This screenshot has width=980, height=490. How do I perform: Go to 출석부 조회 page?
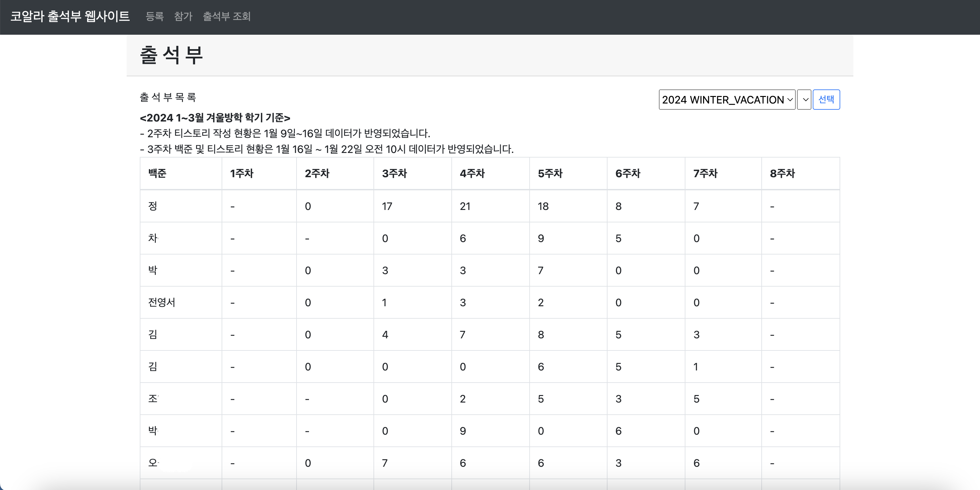click(x=227, y=16)
